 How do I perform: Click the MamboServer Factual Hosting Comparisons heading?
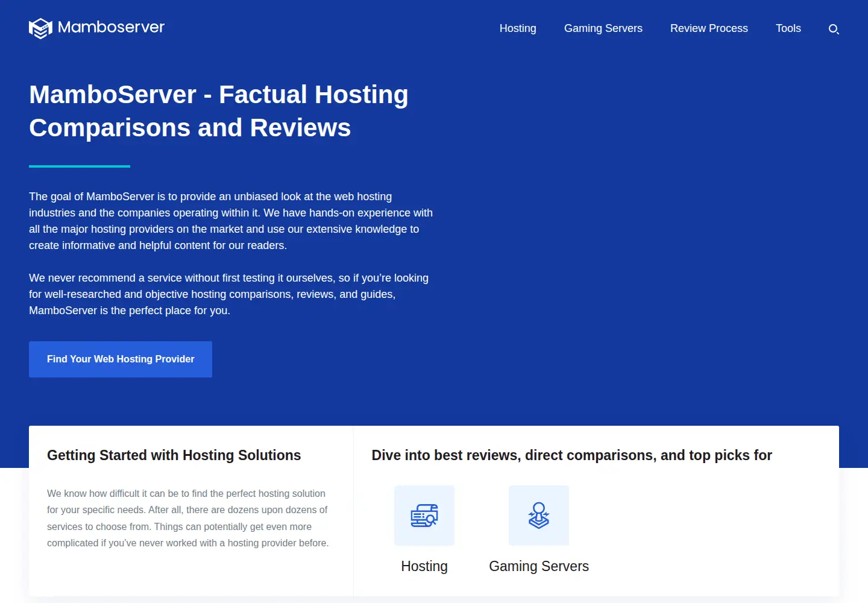click(219, 111)
